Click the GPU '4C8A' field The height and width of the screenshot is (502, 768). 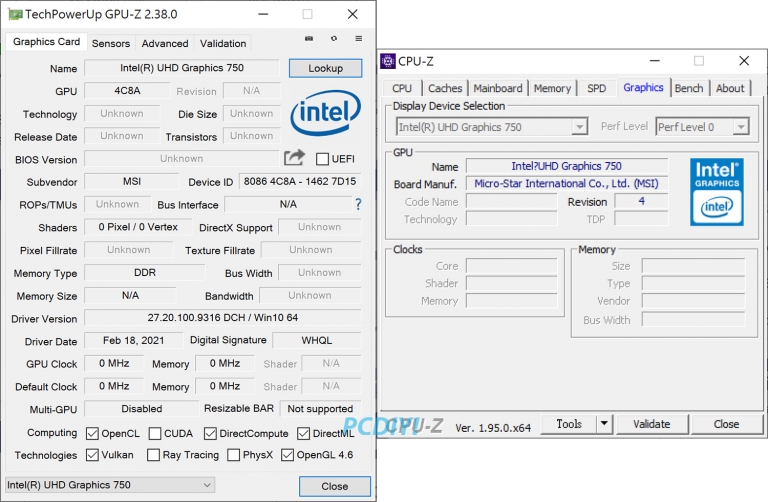click(127, 91)
